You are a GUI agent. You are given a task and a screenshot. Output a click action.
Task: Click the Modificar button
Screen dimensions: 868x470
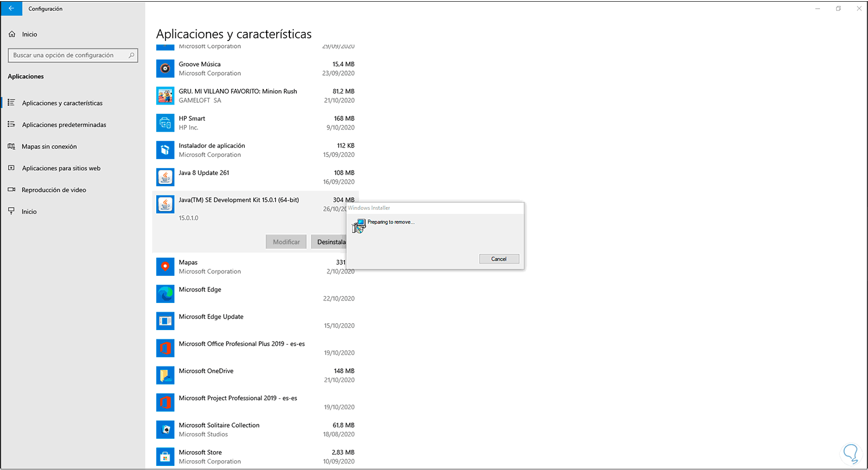[x=286, y=242]
